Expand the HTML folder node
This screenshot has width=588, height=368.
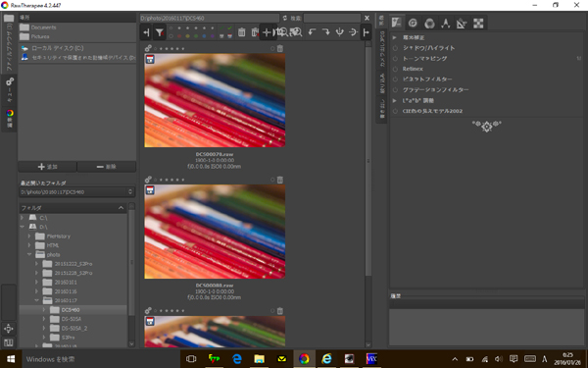pyautogui.click(x=29, y=245)
